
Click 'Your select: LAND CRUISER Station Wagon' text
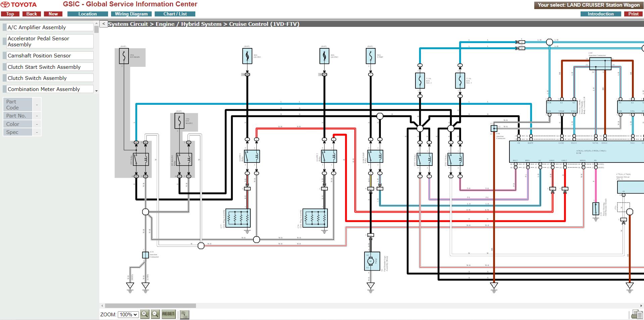coord(589,5)
